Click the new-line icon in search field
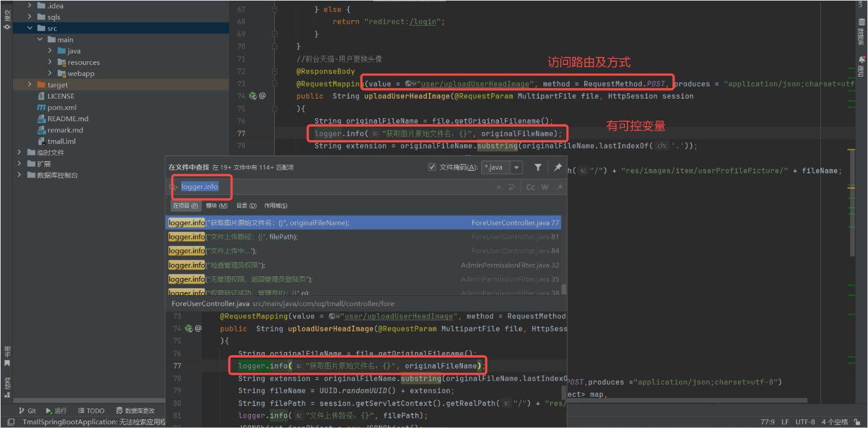Screen dimensions: 868x428 pyautogui.click(x=511, y=187)
